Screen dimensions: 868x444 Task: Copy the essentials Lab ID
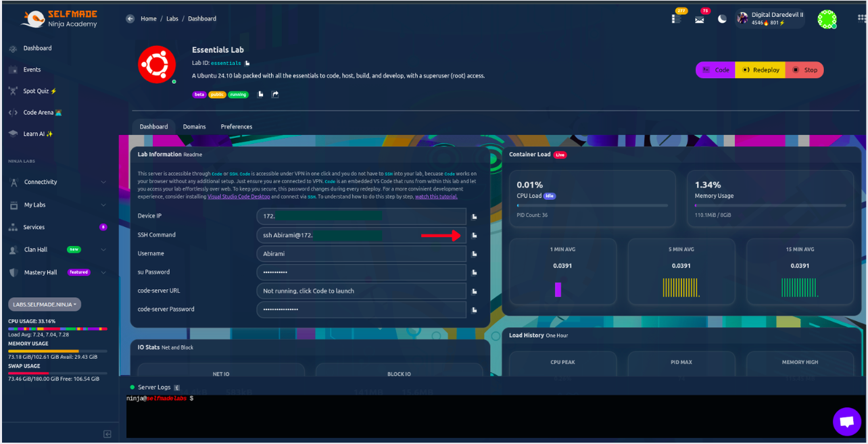click(247, 64)
